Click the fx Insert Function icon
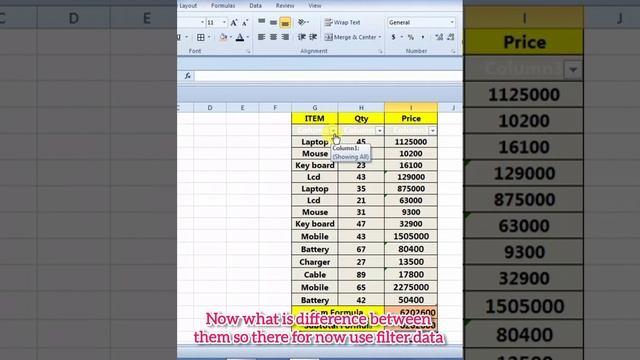640x360 pixels. click(188, 76)
